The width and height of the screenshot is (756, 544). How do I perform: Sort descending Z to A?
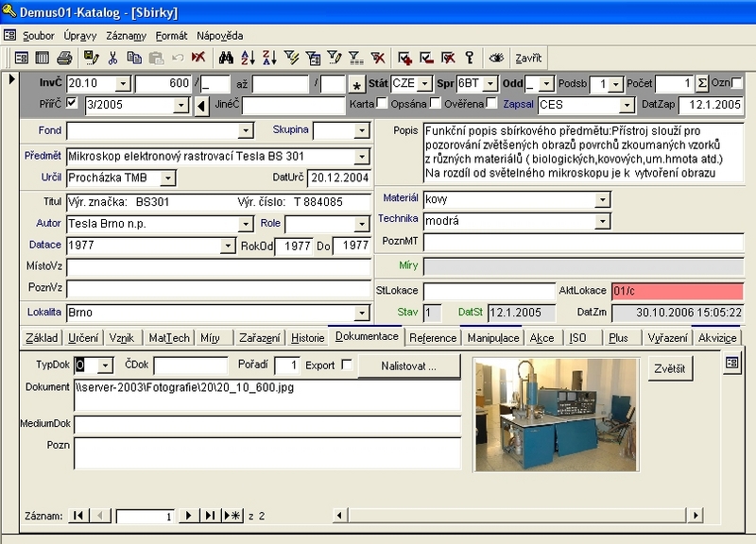269,59
